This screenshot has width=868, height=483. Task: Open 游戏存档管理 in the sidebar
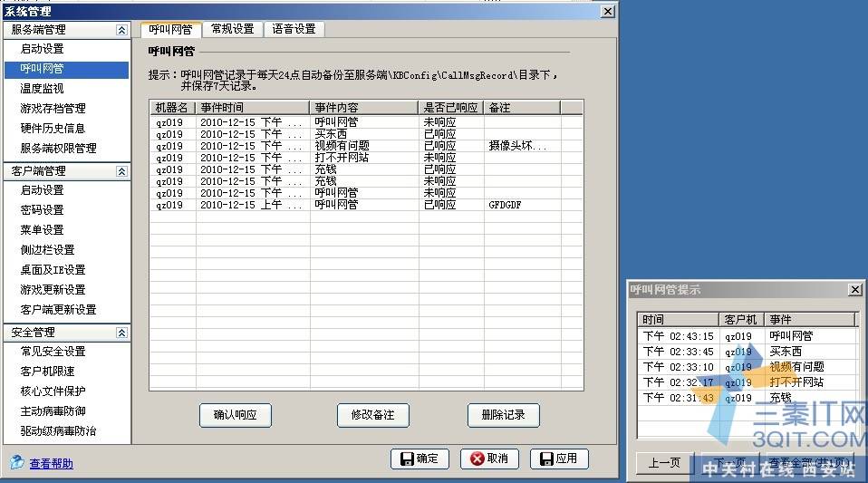53,109
